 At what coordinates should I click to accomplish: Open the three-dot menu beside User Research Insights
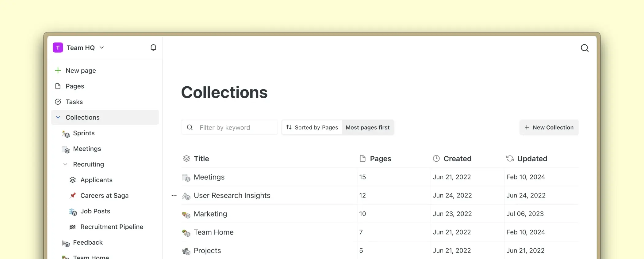tap(174, 196)
